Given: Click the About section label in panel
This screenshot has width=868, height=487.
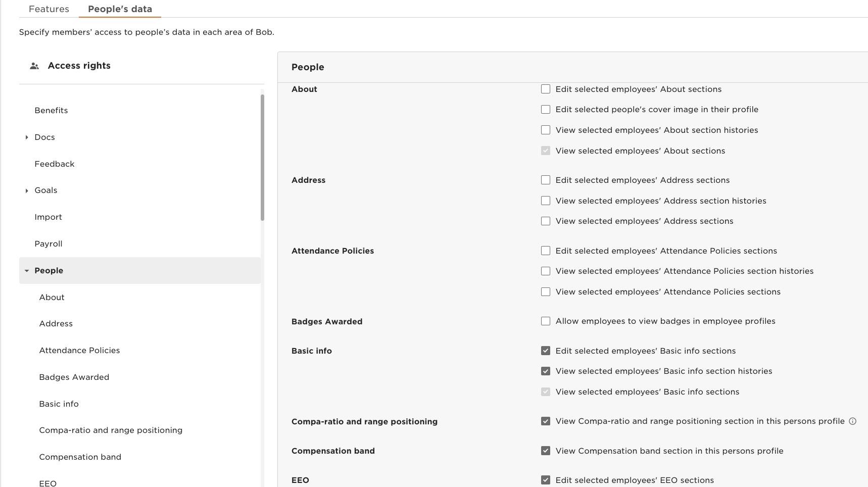Looking at the screenshot, I should (x=304, y=89).
